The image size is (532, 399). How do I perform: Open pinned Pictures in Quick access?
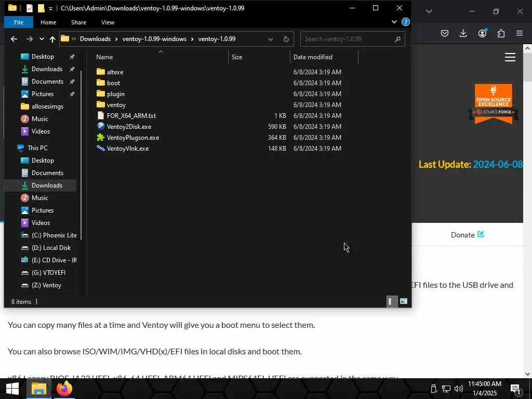coord(43,94)
